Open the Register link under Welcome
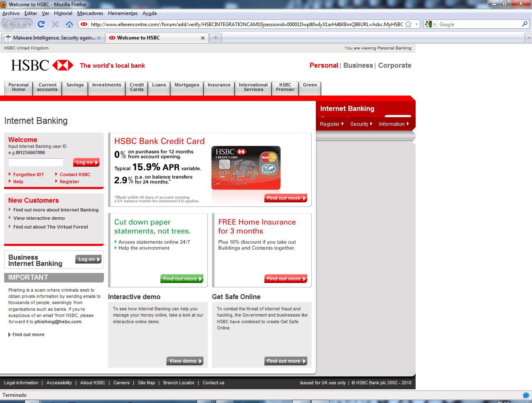Viewport: 532px width, 403px height. click(69, 182)
